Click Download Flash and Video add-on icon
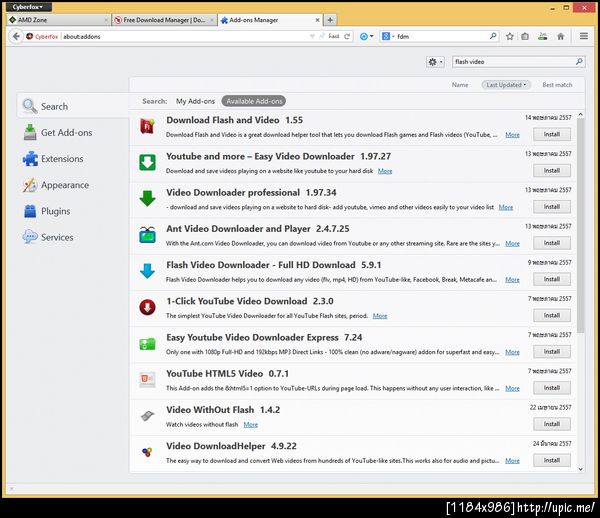The image size is (600, 518). coord(147,126)
